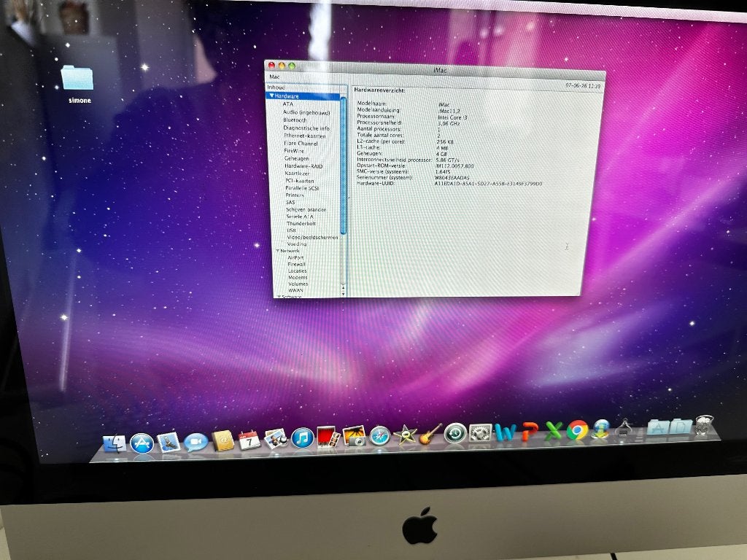Click System Profiler chip icon in dock

(x=624, y=428)
